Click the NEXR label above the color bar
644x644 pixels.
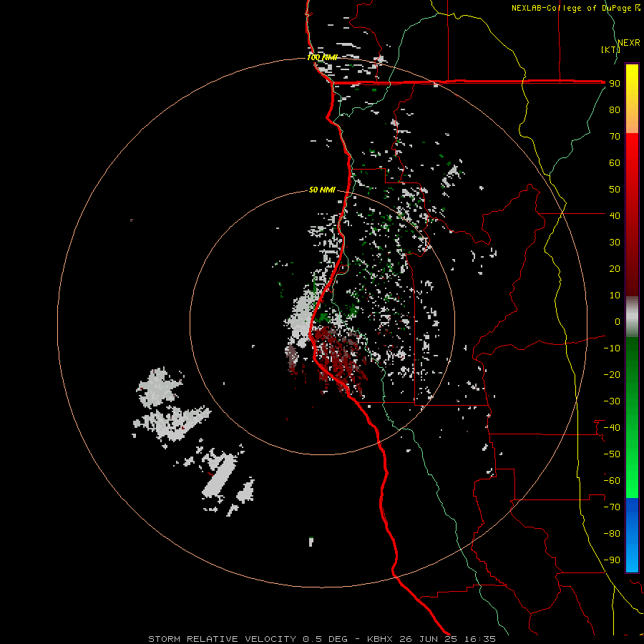(x=629, y=43)
